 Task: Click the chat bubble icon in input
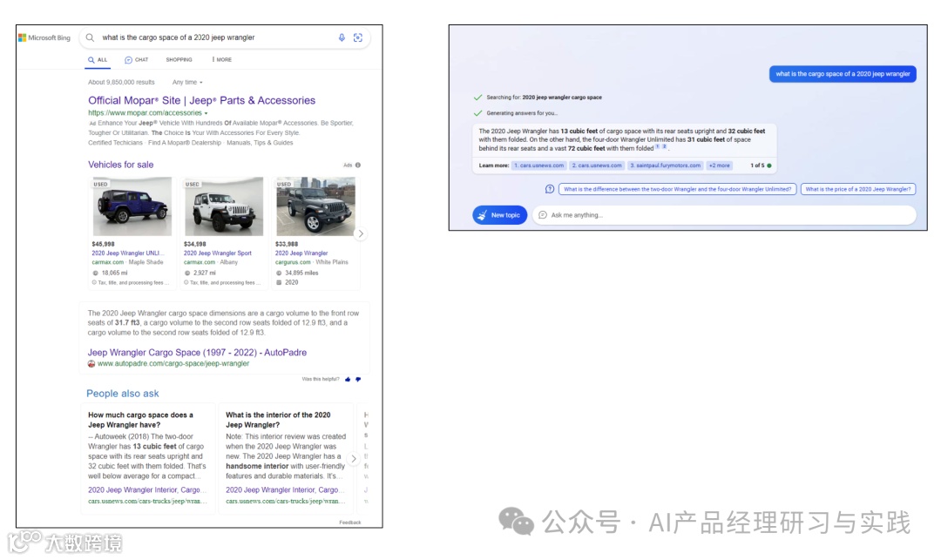[x=543, y=215]
